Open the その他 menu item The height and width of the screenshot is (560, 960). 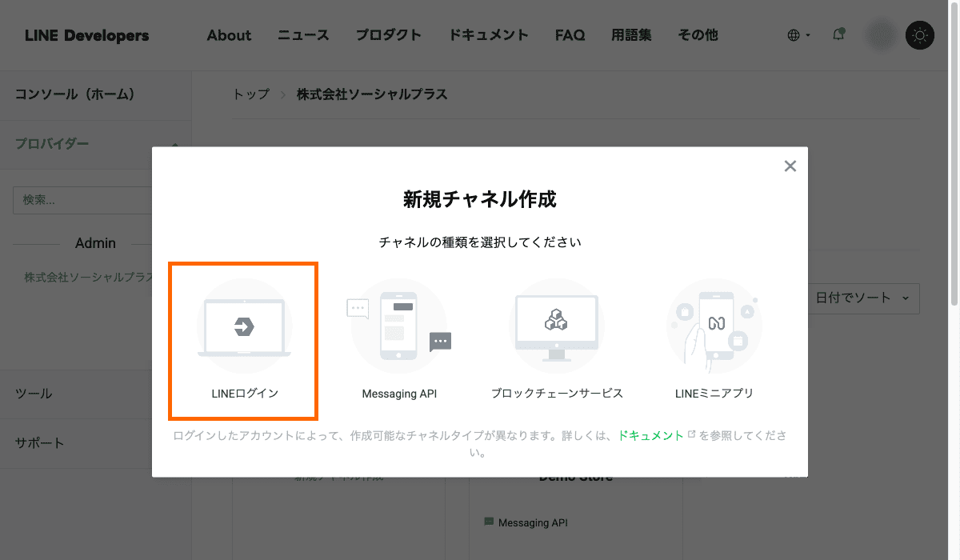698,35
